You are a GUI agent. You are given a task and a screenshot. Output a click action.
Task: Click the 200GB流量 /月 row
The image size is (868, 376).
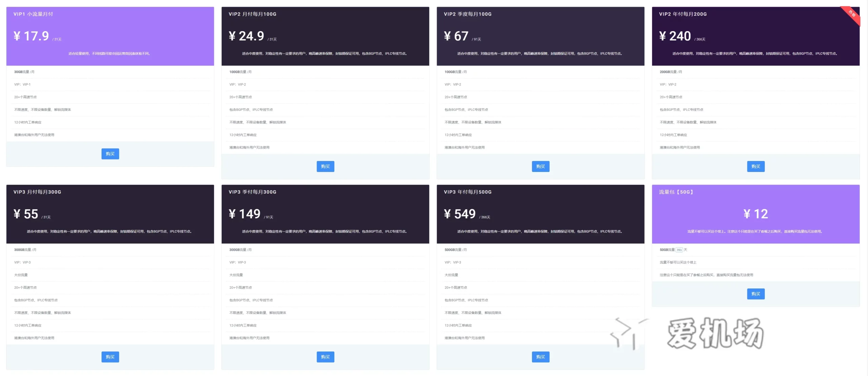click(x=756, y=72)
